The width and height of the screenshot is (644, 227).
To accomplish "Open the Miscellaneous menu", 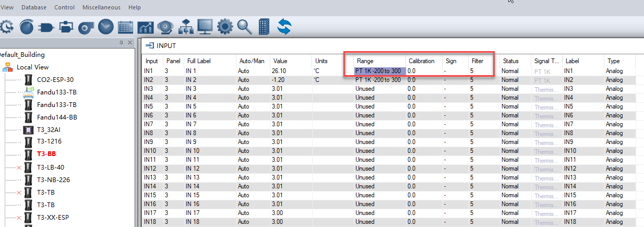I will [101, 7].
